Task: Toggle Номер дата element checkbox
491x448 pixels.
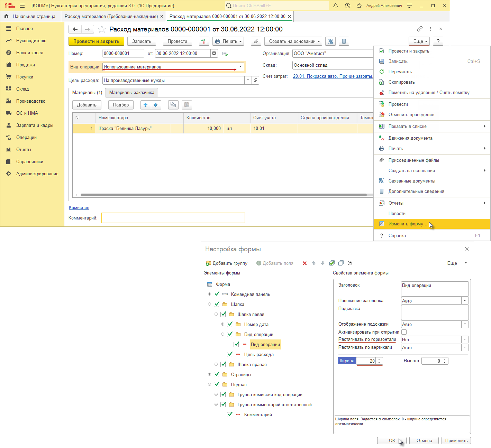Action: coord(230,324)
